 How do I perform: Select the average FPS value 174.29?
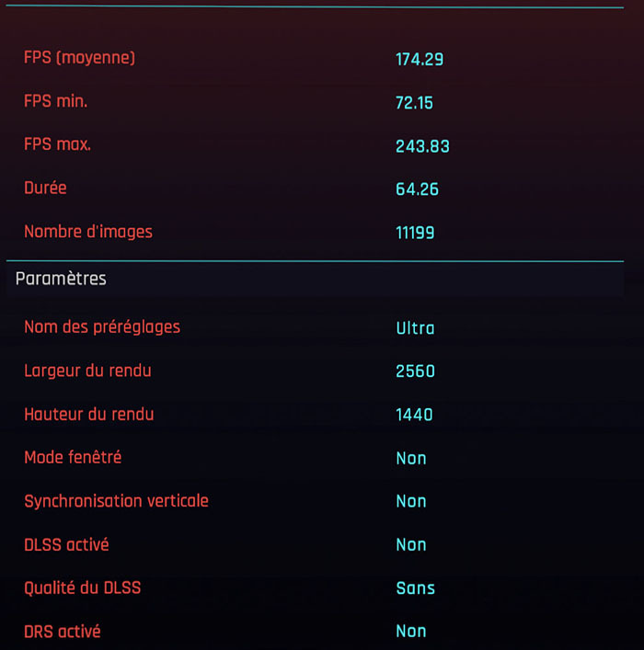click(x=420, y=59)
